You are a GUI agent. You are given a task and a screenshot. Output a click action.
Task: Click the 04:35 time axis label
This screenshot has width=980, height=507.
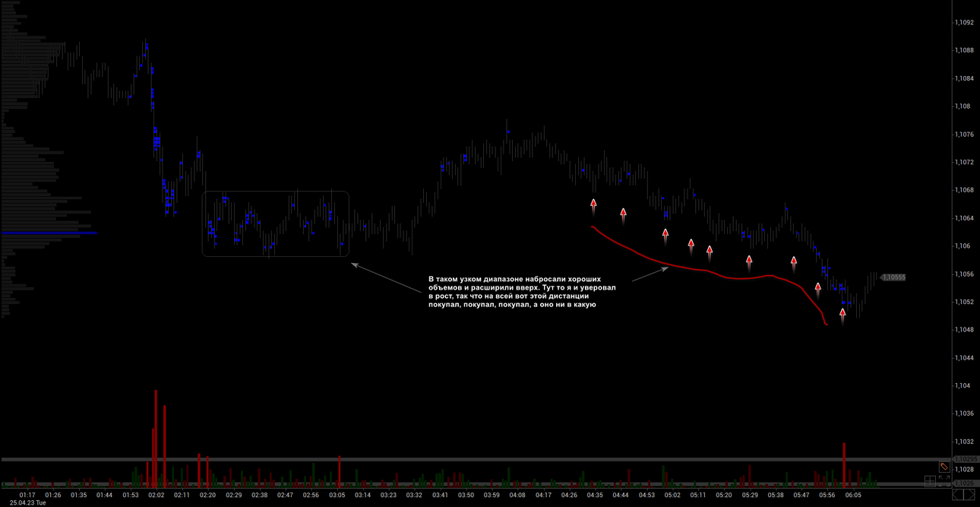click(595, 495)
